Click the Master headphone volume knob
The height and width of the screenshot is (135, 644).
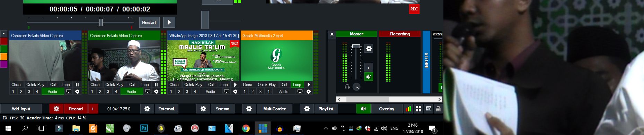pos(356,87)
